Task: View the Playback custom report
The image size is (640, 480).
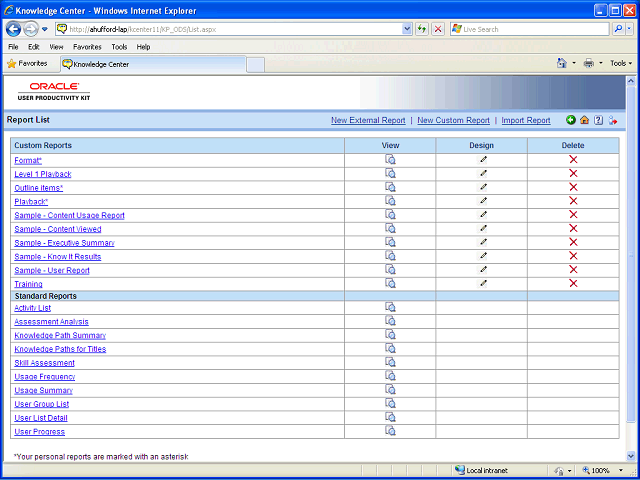Action: 390,201
